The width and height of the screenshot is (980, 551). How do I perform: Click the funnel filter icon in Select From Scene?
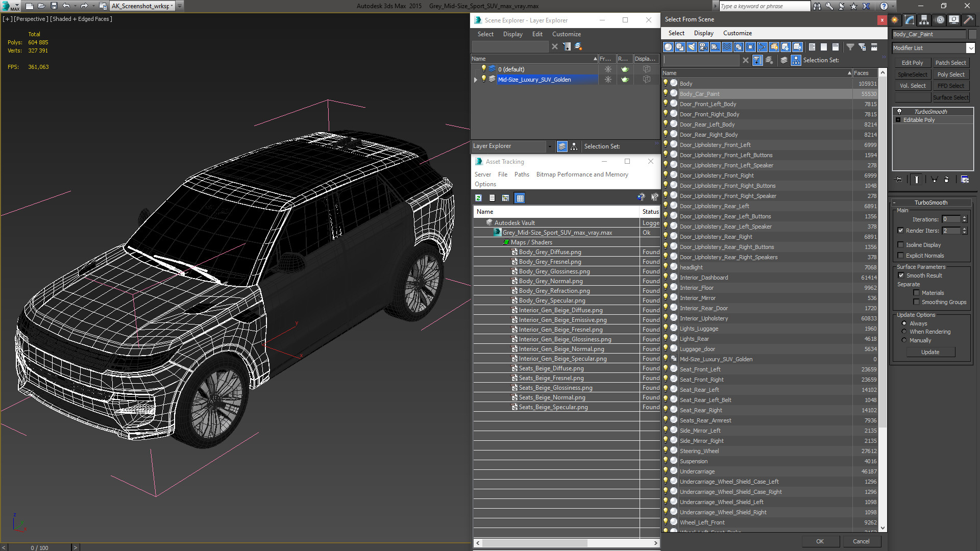click(850, 47)
